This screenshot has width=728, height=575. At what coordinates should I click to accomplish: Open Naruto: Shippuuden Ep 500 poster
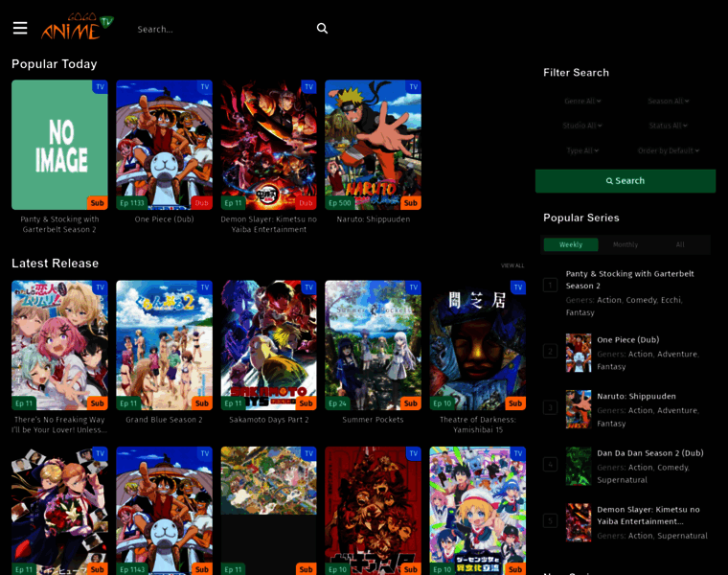click(373, 145)
